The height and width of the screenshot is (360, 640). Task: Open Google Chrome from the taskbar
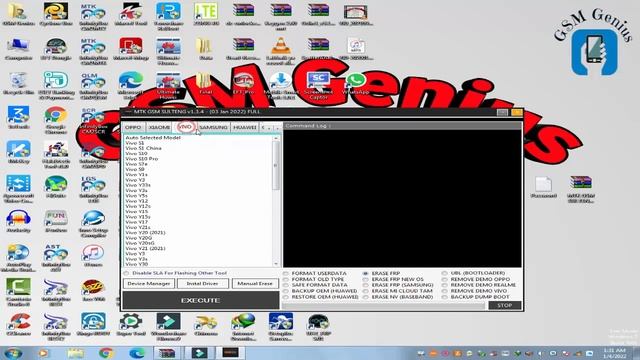coord(106,353)
